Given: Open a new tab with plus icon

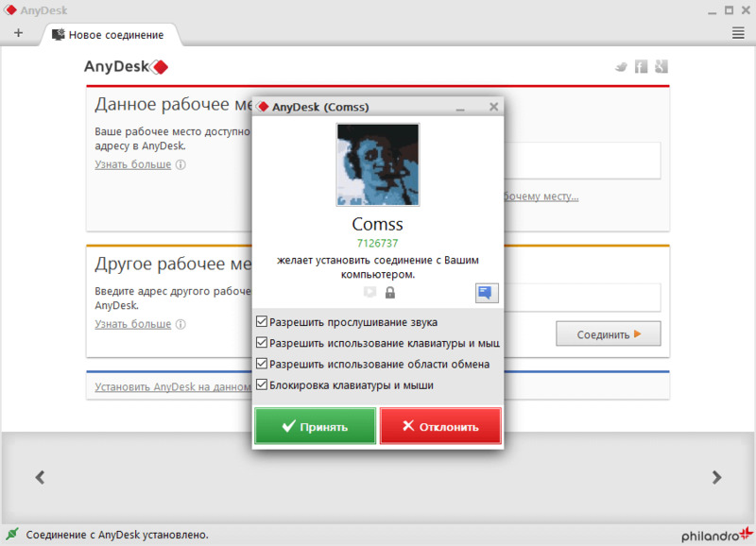Looking at the screenshot, I should point(18,33).
